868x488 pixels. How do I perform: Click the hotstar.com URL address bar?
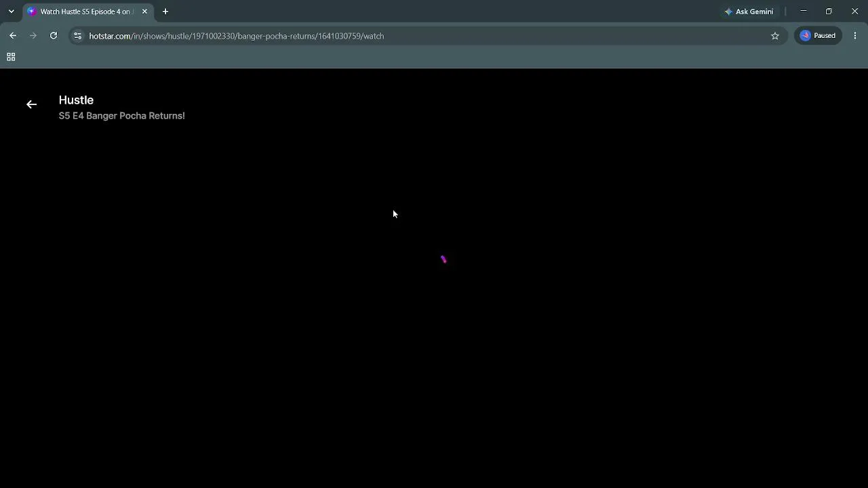click(x=427, y=36)
